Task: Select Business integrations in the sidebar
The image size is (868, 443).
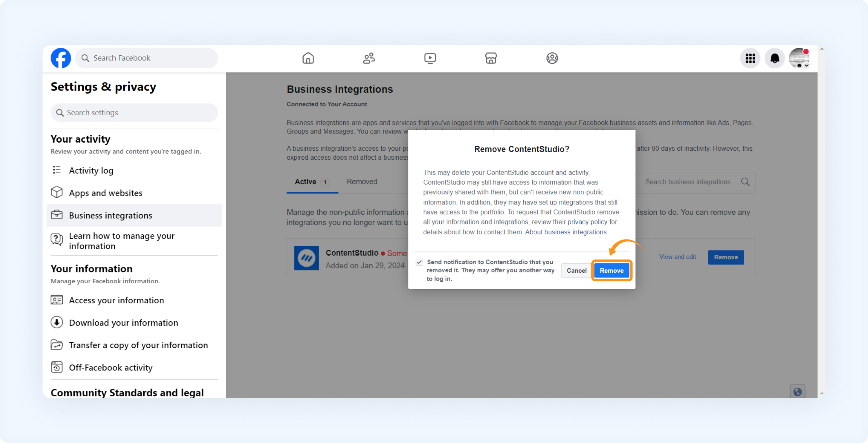Action: [x=134, y=215]
